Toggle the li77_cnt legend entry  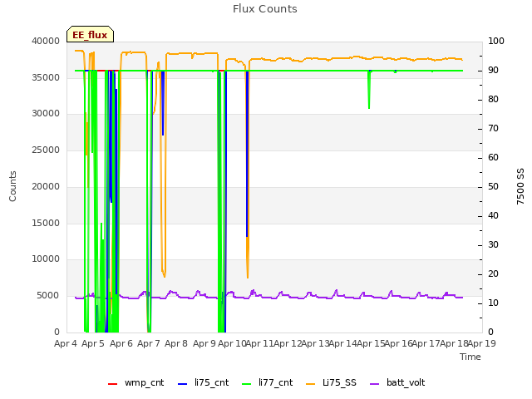click(268, 382)
